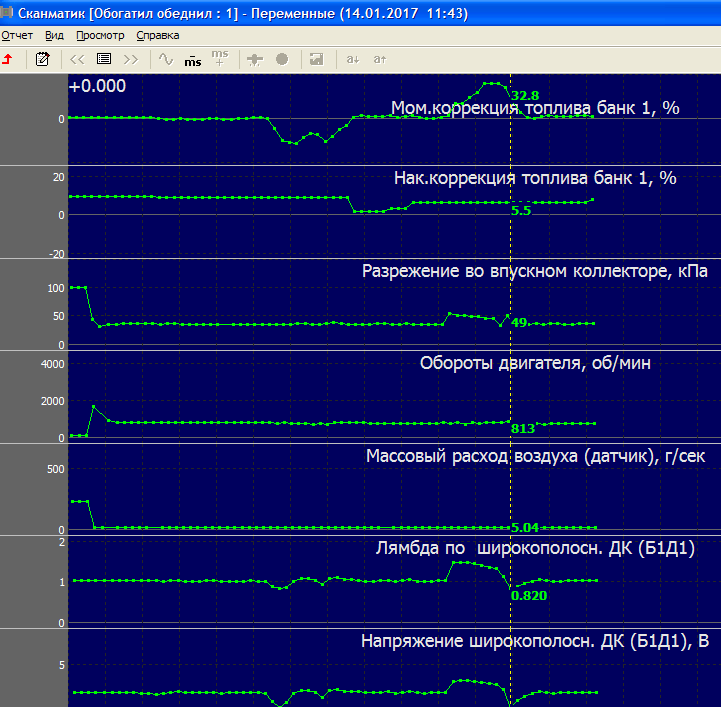Open the record list icon
Screen dimensions: 721x707
coord(103,59)
